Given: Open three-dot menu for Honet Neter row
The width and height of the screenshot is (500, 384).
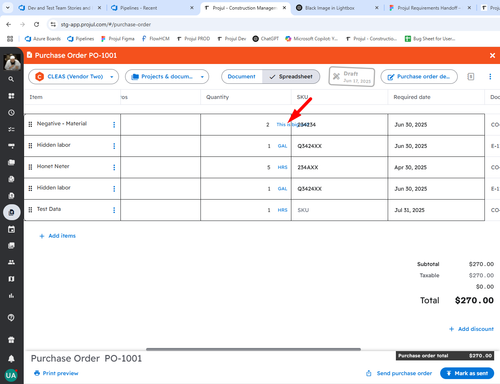Looking at the screenshot, I should pyautogui.click(x=114, y=167).
